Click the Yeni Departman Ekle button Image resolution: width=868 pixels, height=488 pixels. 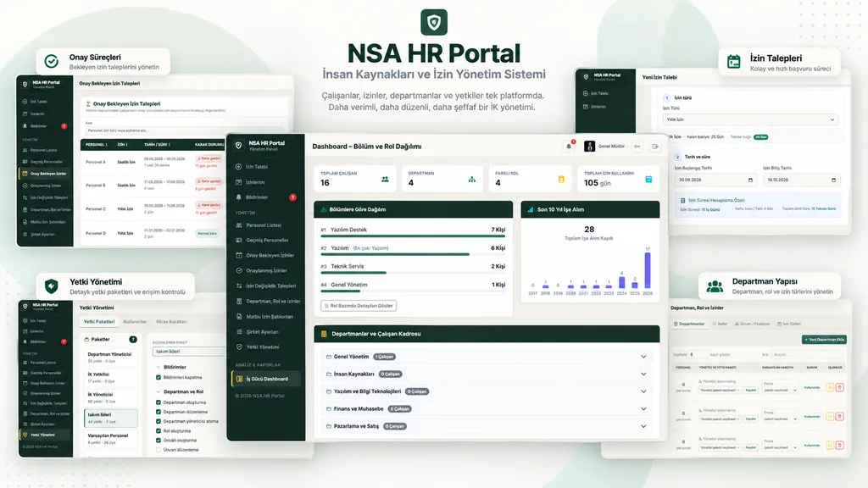pos(824,339)
